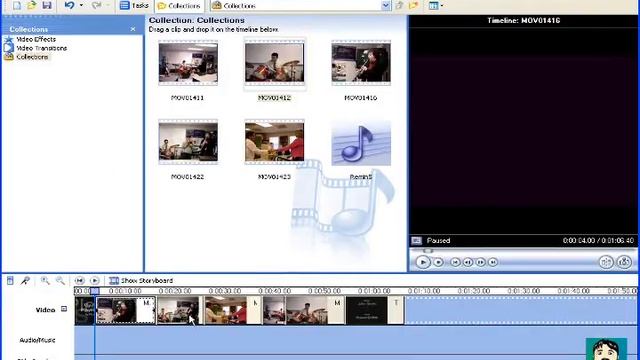This screenshot has height=360, width=640.
Task: Click the monitor icon beside Paused
Action: [x=416, y=240]
